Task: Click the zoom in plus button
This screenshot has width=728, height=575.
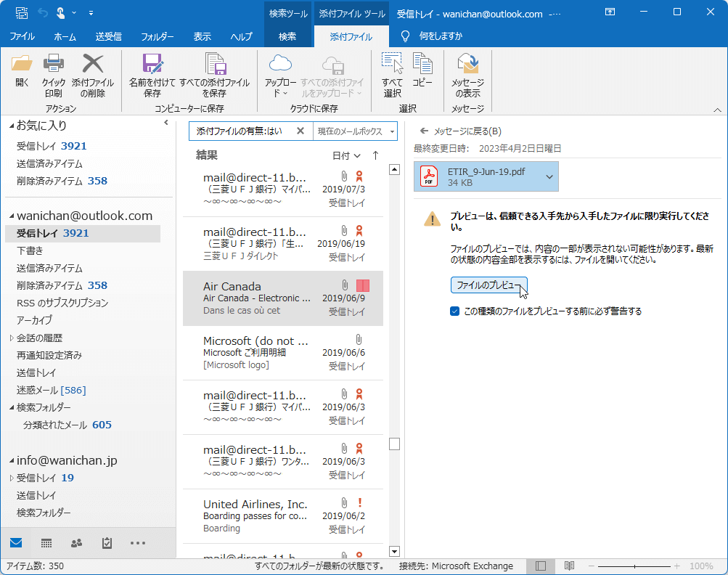Action: [x=677, y=566]
